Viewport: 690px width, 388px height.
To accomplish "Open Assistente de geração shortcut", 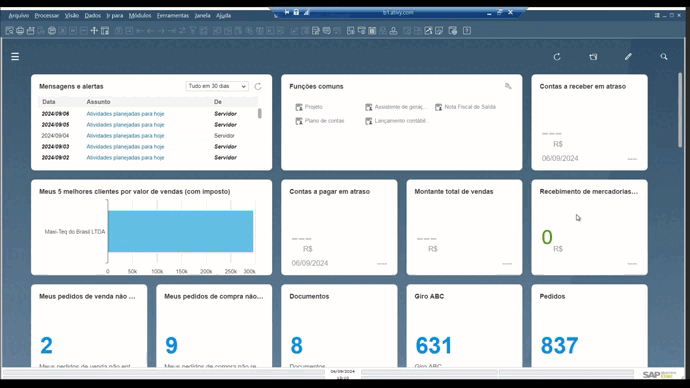I will coord(396,107).
